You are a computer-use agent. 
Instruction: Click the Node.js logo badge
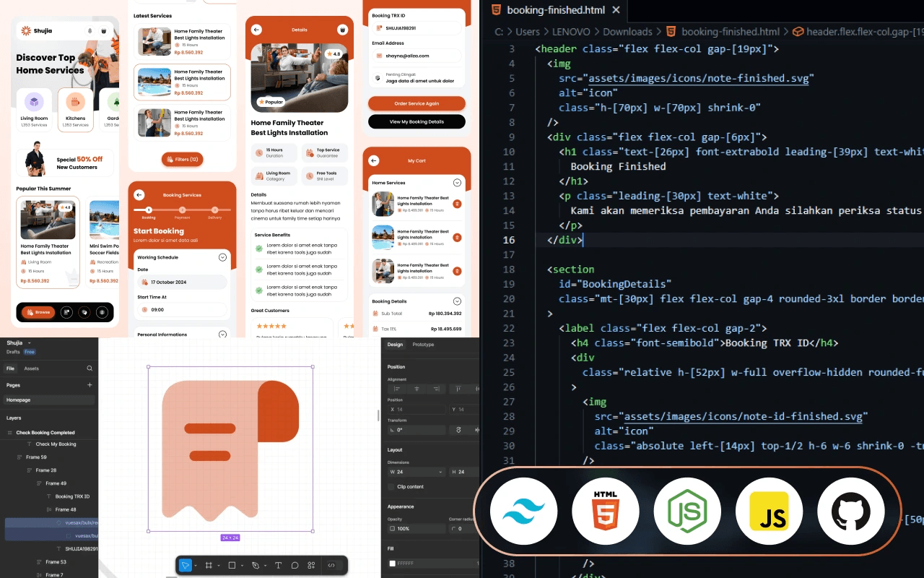(x=687, y=512)
